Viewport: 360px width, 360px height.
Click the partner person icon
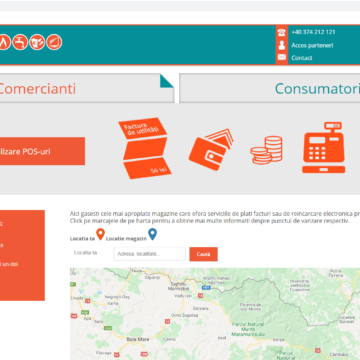pos(282,45)
